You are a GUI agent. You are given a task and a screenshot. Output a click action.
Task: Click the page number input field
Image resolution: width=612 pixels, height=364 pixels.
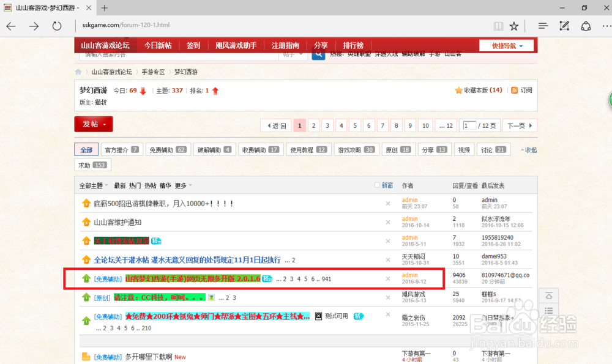(469, 125)
